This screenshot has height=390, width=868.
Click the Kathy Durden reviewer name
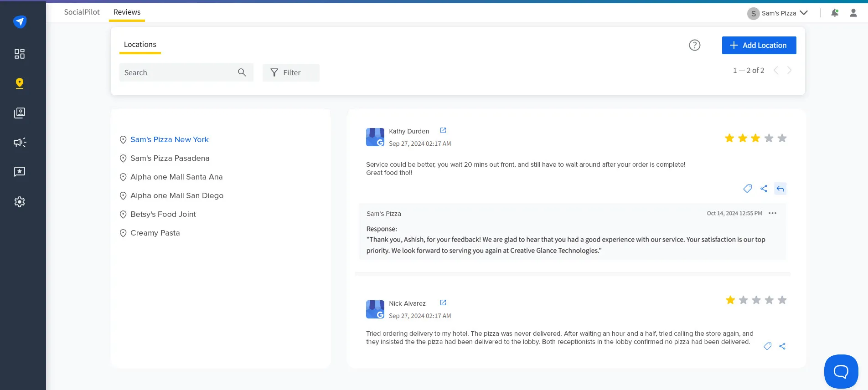point(409,131)
